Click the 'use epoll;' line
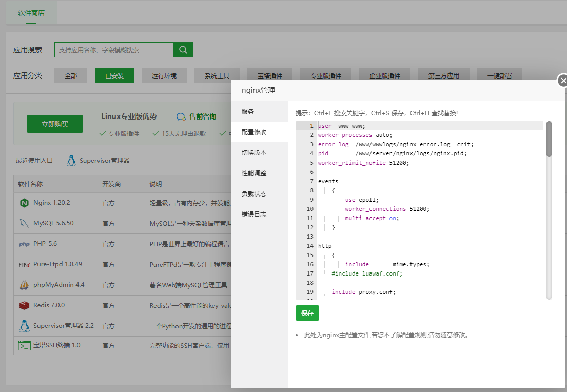 362,200
